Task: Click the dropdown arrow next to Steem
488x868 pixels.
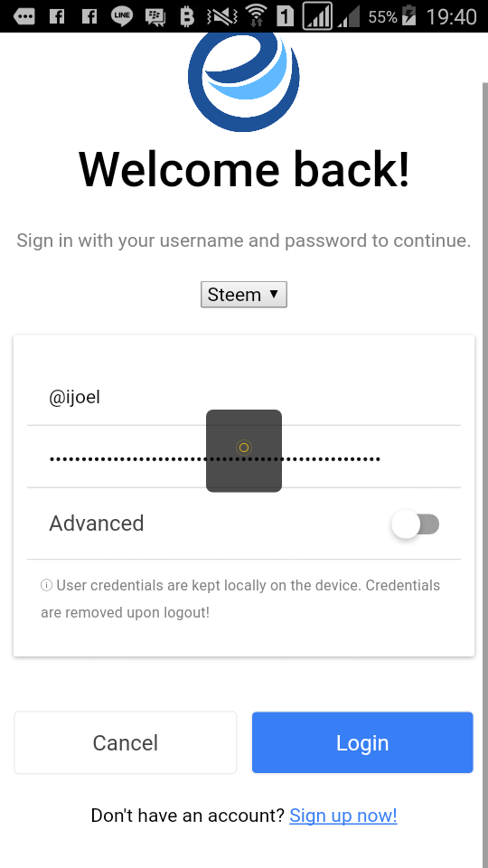Action: tap(274, 294)
